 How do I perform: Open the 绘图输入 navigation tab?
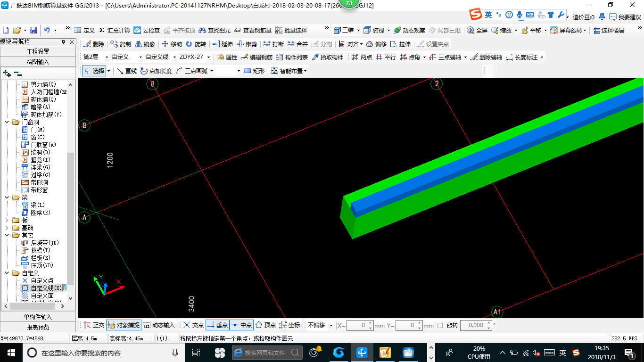(38, 62)
